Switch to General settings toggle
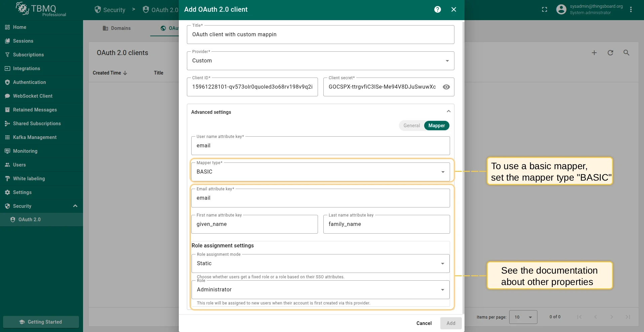The height and width of the screenshot is (332, 644). [x=412, y=126]
